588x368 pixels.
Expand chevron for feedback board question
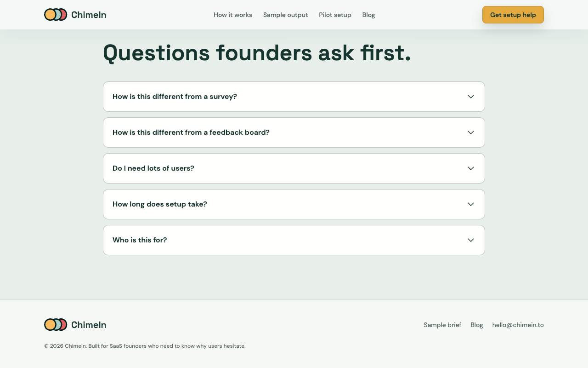(x=471, y=132)
